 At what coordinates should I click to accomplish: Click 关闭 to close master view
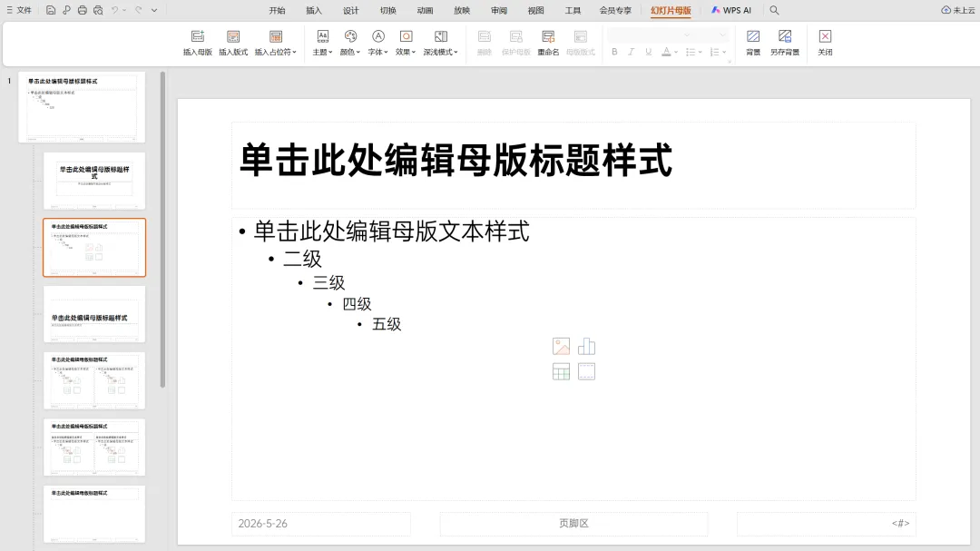pyautogui.click(x=825, y=43)
